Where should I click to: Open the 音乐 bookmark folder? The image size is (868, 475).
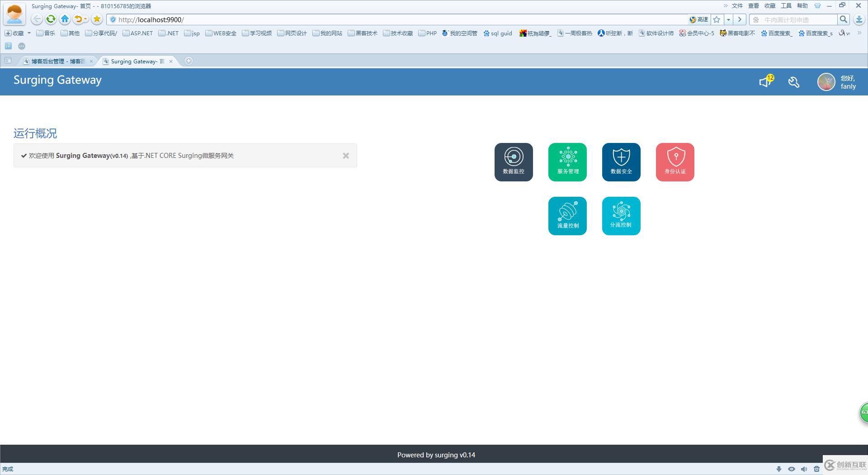[46, 33]
